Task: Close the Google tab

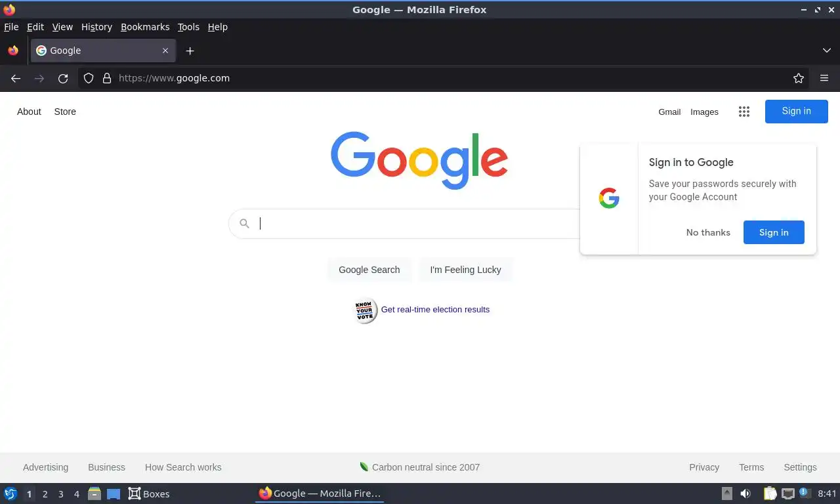Action: (x=165, y=51)
